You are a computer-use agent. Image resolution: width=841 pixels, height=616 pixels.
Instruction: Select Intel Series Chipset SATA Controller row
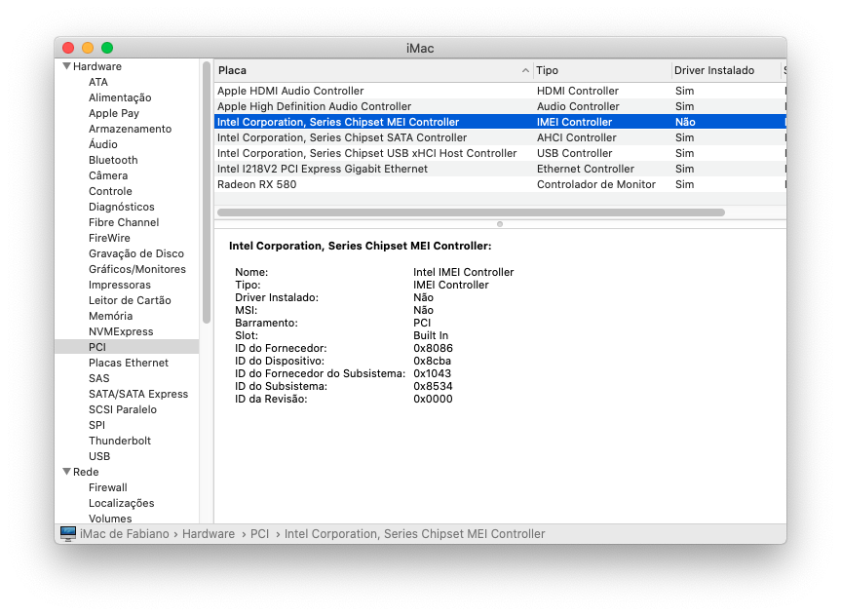(501, 137)
